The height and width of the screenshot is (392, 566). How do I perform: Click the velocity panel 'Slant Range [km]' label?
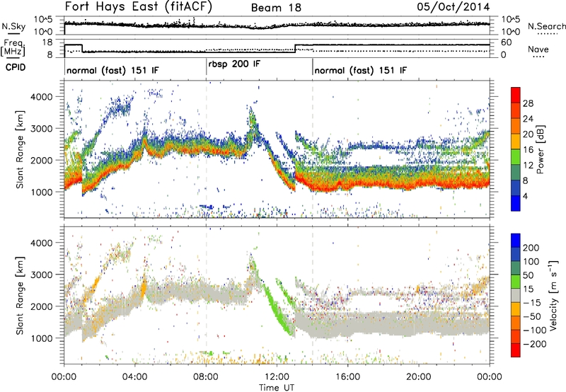click(20, 295)
